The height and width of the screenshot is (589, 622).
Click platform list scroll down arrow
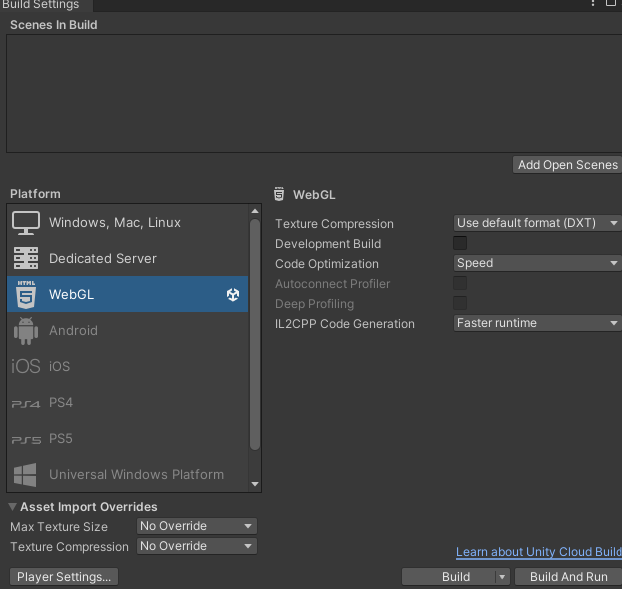pos(255,484)
